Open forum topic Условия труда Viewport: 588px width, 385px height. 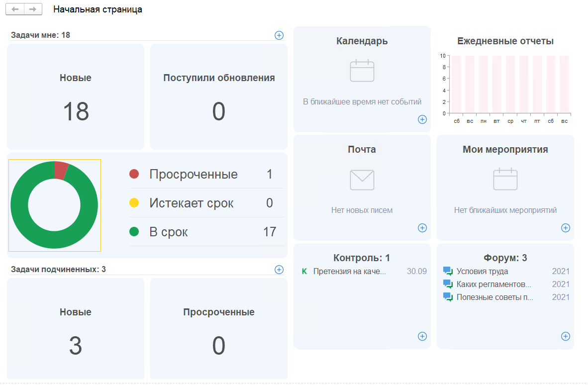482,272
